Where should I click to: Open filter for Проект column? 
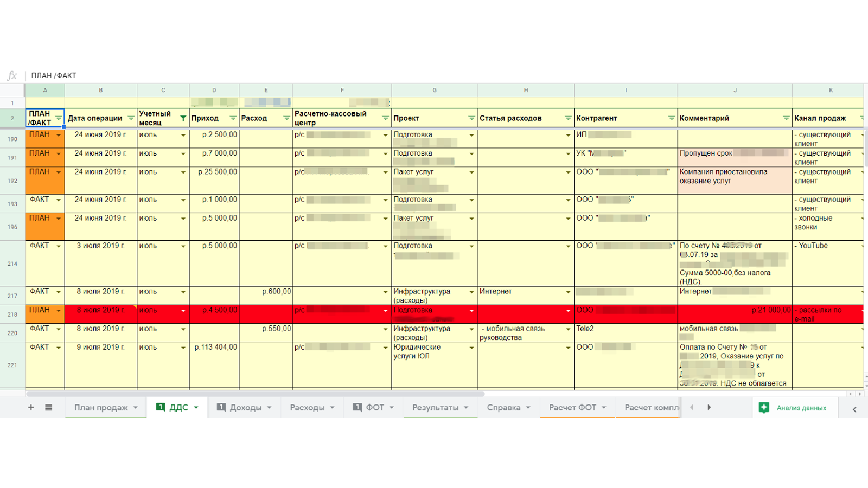(471, 118)
